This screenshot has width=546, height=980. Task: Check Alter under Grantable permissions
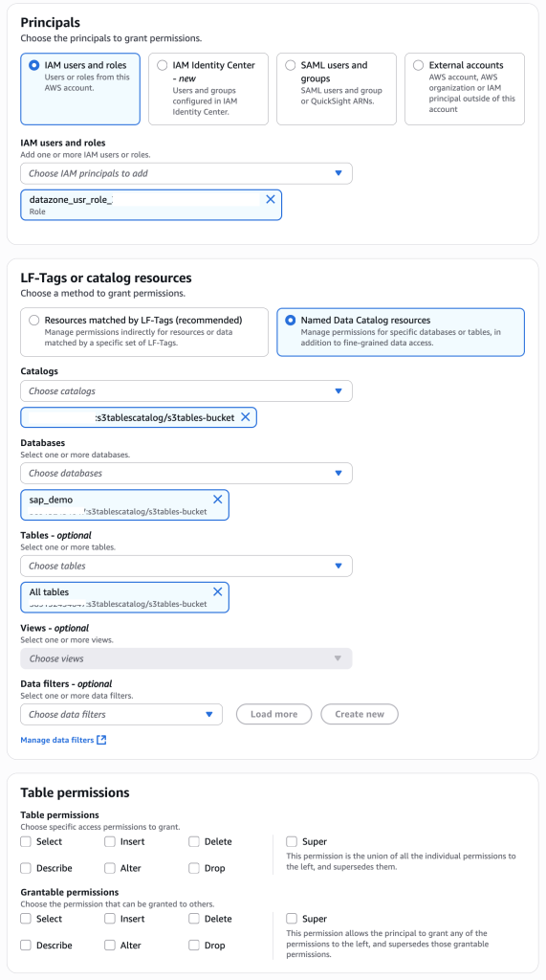tap(110, 945)
